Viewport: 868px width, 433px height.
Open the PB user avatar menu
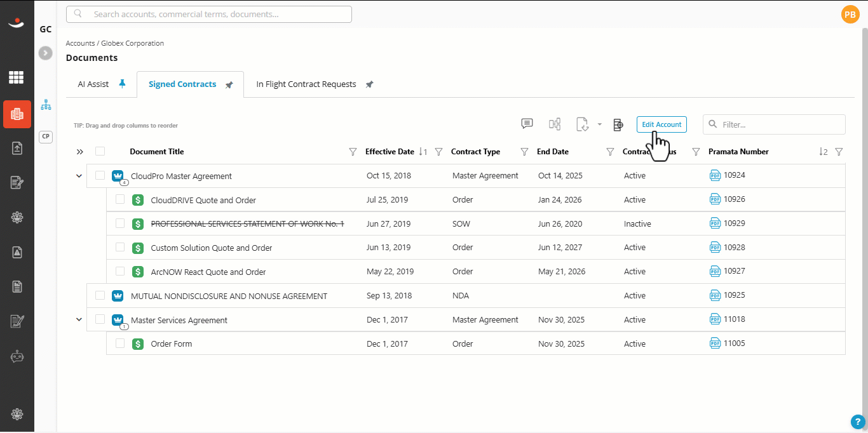tap(850, 15)
